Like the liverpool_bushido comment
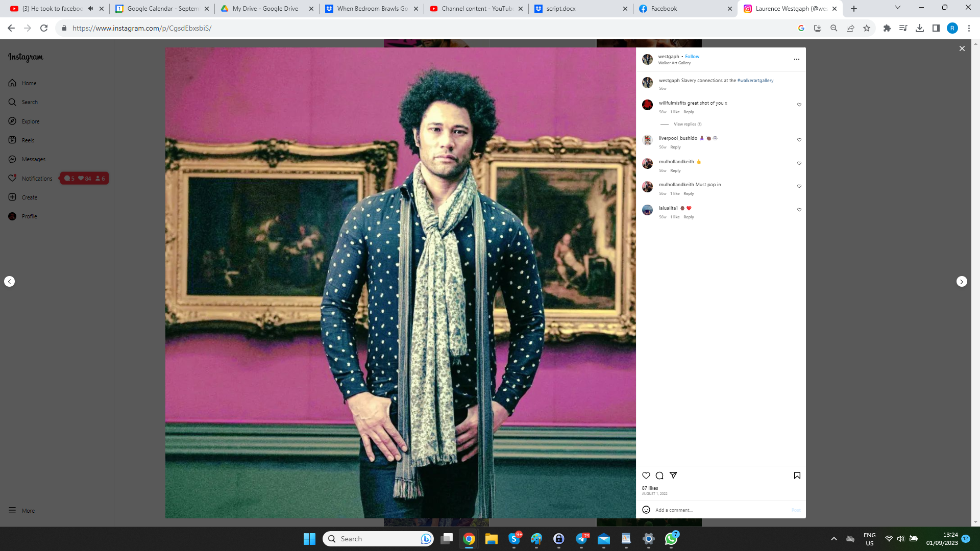Viewport: 980px width, 551px height. (x=799, y=140)
